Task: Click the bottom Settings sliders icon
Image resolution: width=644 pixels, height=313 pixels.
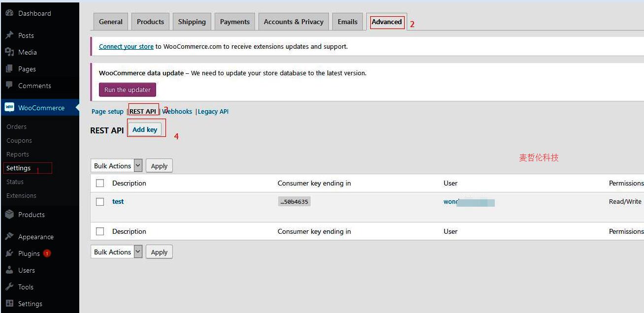Action: coord(9,304)
